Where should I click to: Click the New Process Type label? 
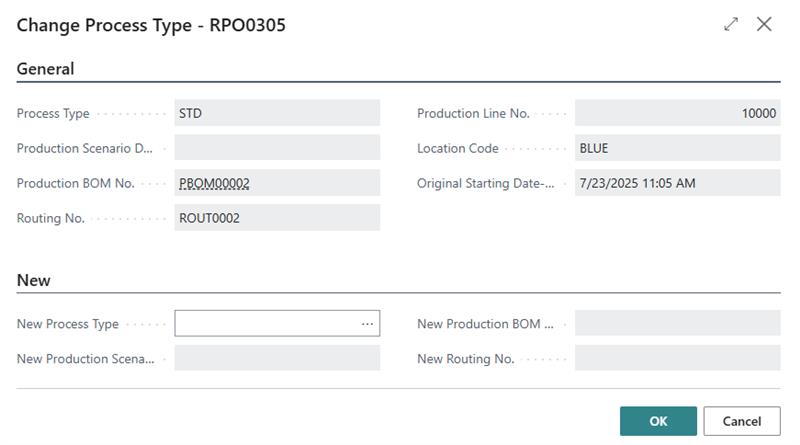[x=68, y=324]
